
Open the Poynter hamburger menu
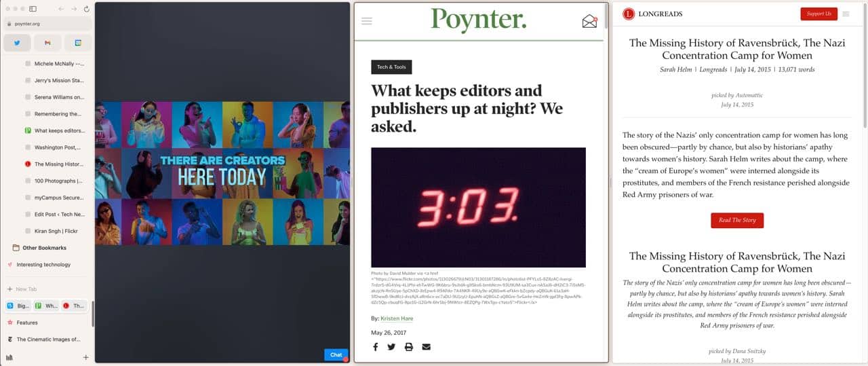367,21
